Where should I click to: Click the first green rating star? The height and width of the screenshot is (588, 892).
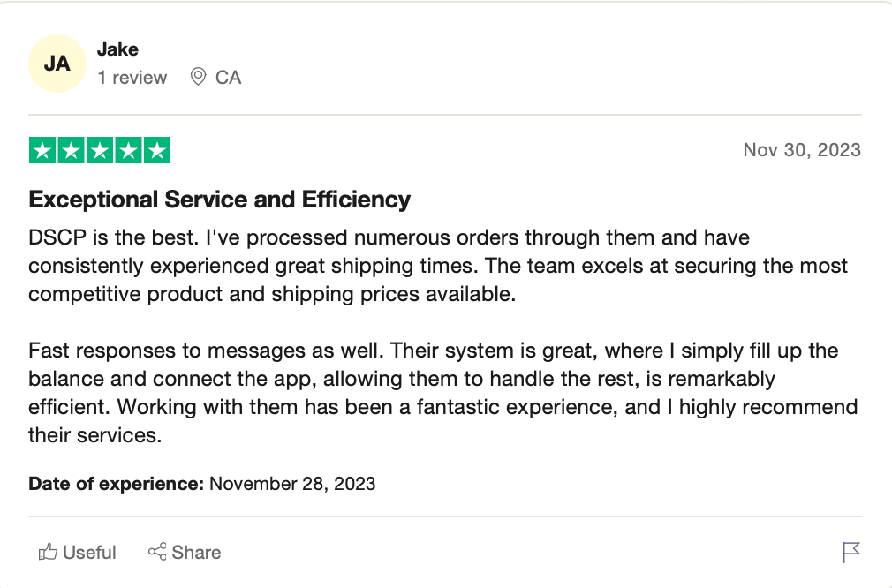coord(42,151)
